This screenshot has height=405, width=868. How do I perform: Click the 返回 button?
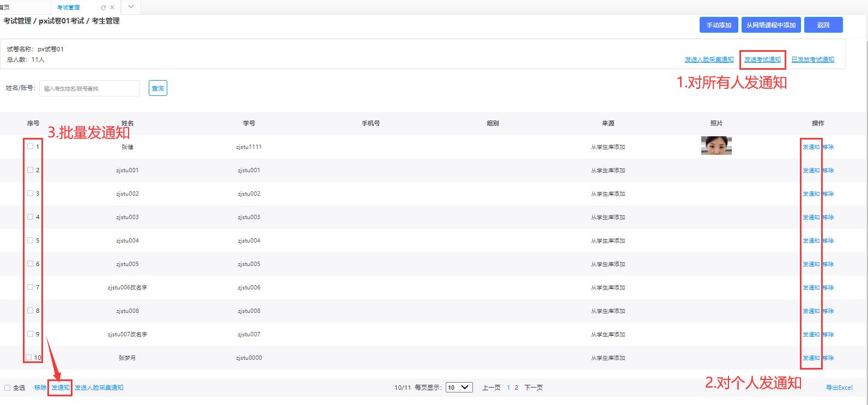coord(823,25)
